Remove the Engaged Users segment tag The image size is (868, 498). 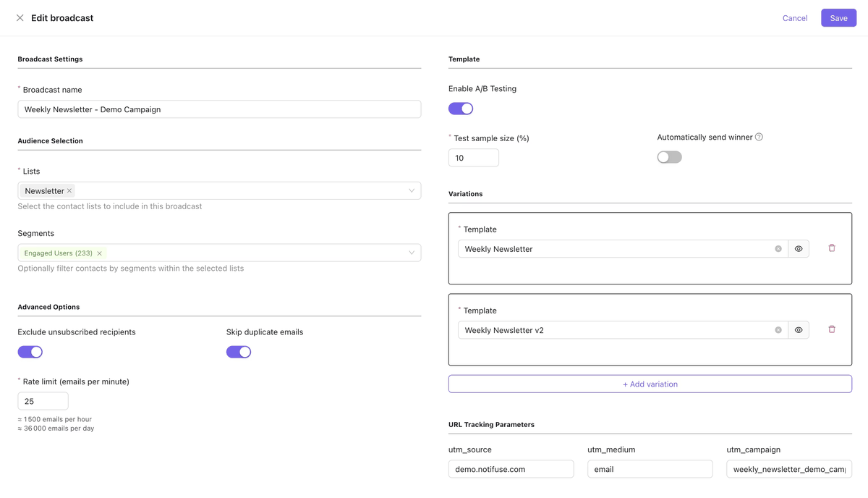(x=100, y=253)
